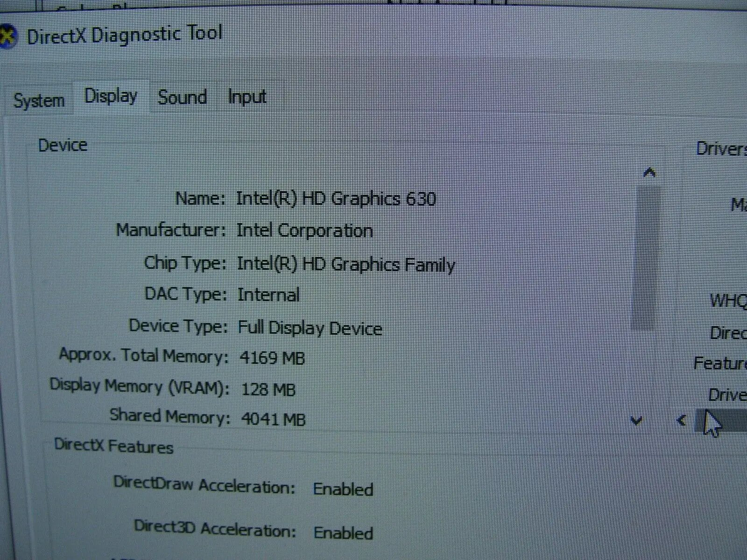Select the Intel(R) HD Graphics 630 name value
The image size is (747, 560).
pyautogui.click(x=336, y=199)
